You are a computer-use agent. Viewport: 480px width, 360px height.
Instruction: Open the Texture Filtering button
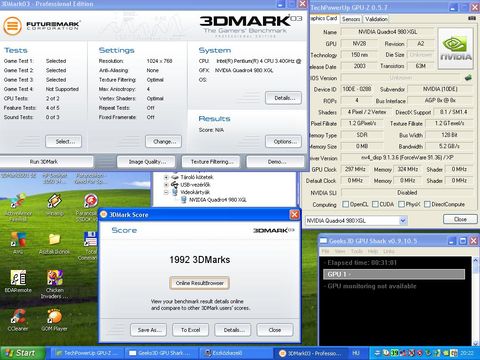pos(211,162)
